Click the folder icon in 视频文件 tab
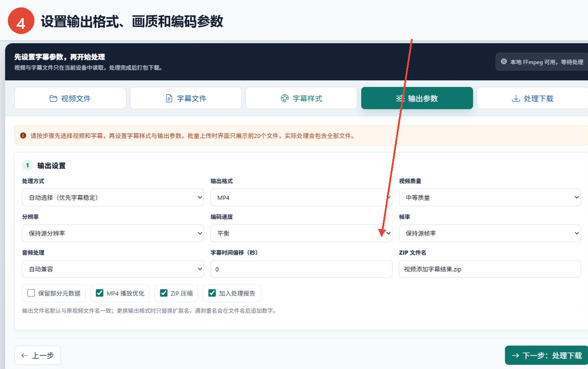The height and width of the screenshot is (369, 588). click(53, 99)
